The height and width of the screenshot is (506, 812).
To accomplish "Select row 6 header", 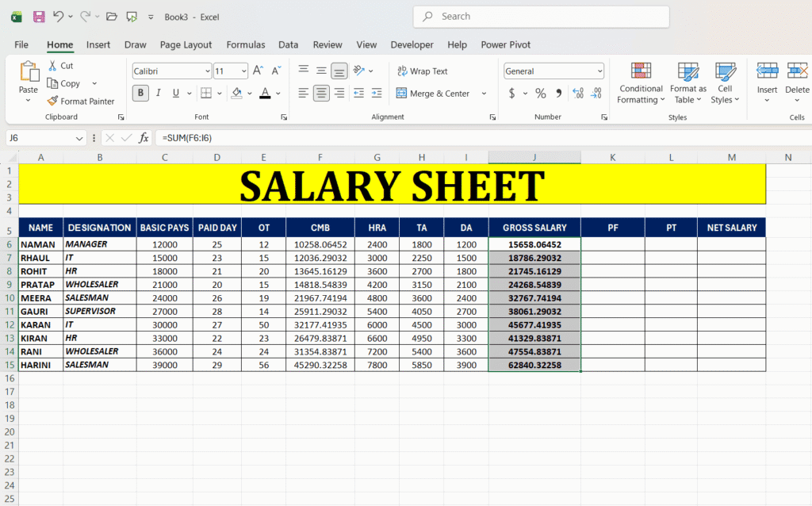I will (x=10, y=244).
